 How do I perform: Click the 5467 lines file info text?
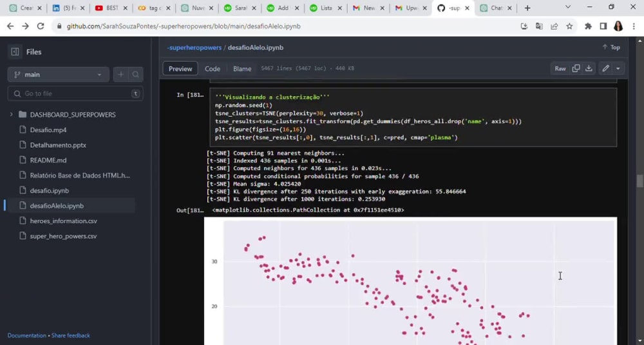pos(308,68)
